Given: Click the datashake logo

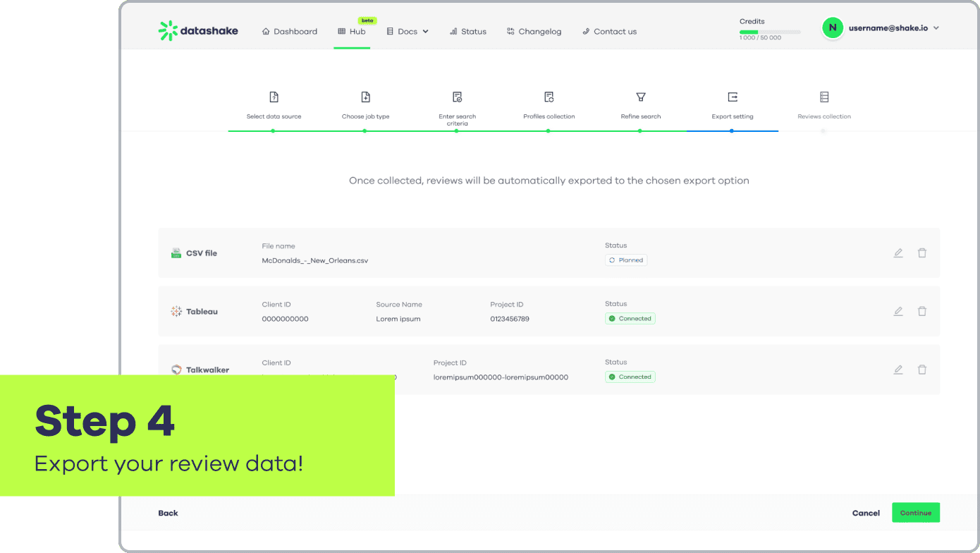Looking at the screenshot, I should (x=198, y=30).
